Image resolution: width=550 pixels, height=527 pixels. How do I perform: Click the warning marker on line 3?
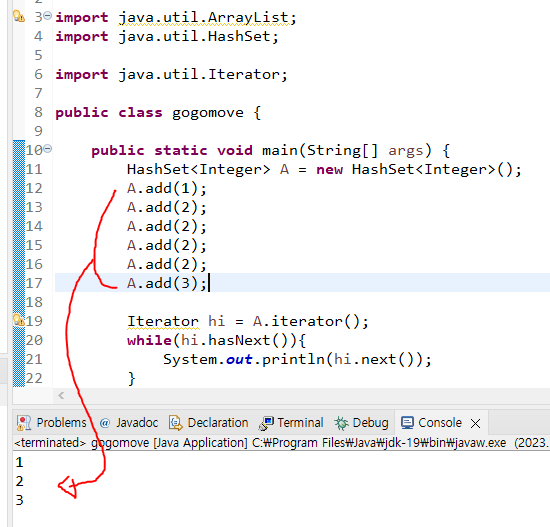pyautogui.click(x=19, y=16)
